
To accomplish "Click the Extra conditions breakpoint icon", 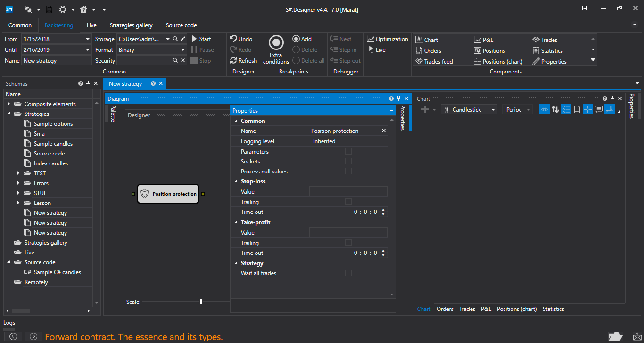I will pyautogui.click(x=276, y=43).
